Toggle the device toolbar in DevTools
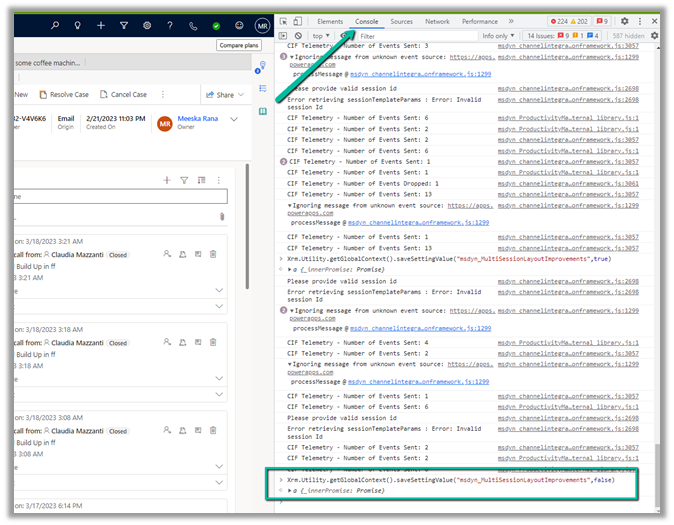674x525 pixels. 298,21
